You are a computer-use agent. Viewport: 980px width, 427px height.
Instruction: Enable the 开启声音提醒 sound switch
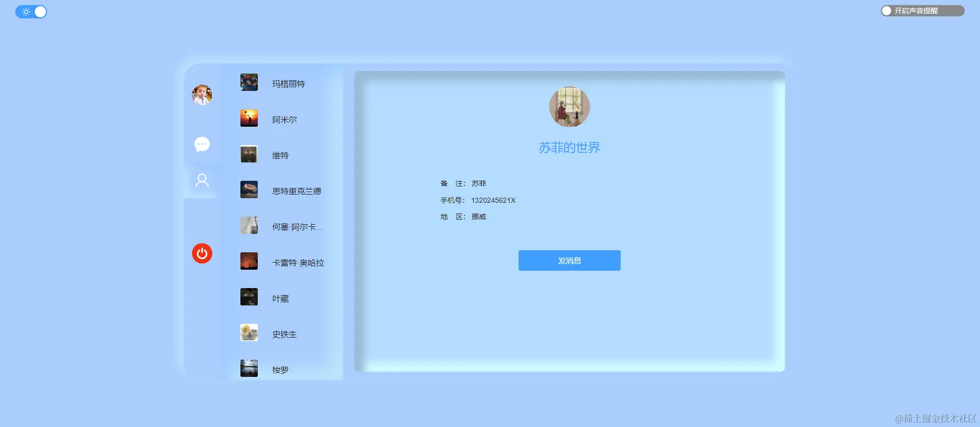click(x=922, y=11)
